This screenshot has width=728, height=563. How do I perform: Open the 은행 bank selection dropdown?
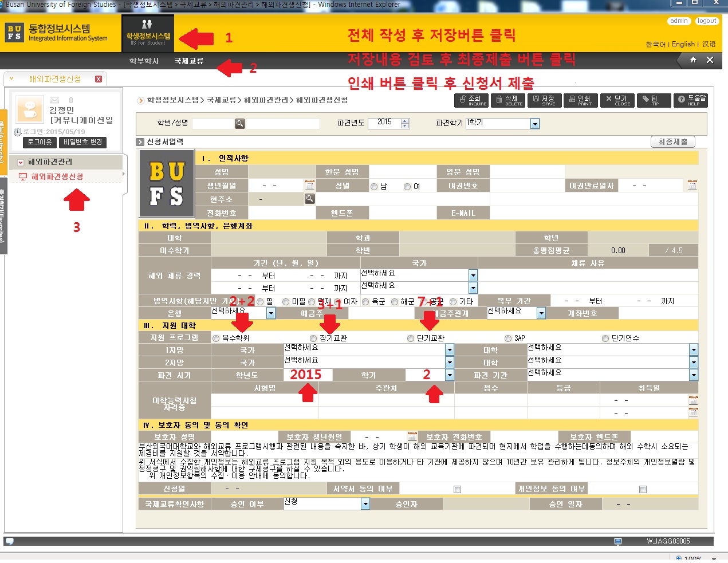click(x=271, y=313)
